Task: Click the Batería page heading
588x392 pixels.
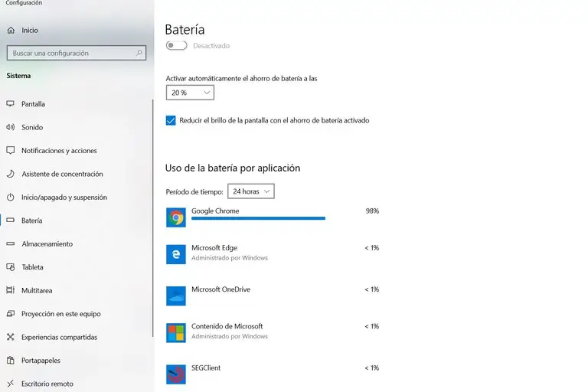Action: tap(185, 30)
